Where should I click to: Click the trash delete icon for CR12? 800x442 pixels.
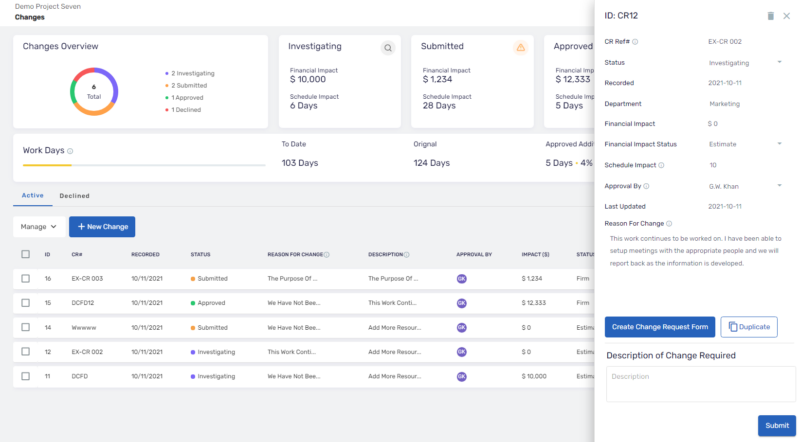point(770,16)
